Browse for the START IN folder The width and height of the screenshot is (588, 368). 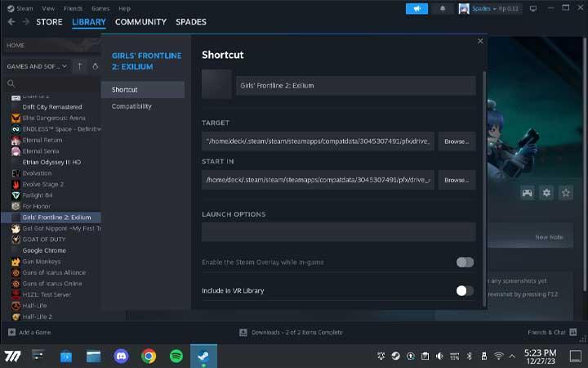(457, 180)
